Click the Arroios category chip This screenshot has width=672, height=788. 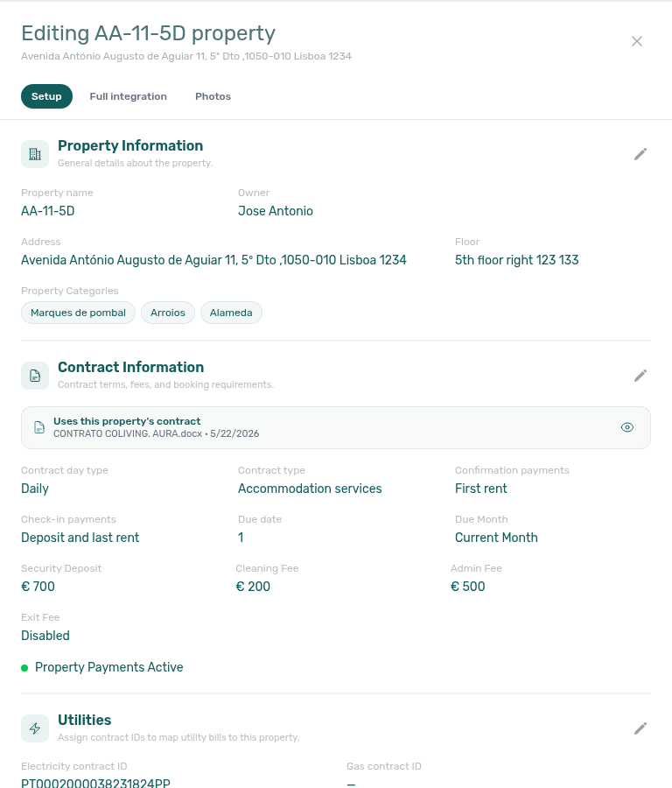tap(168, 313)
